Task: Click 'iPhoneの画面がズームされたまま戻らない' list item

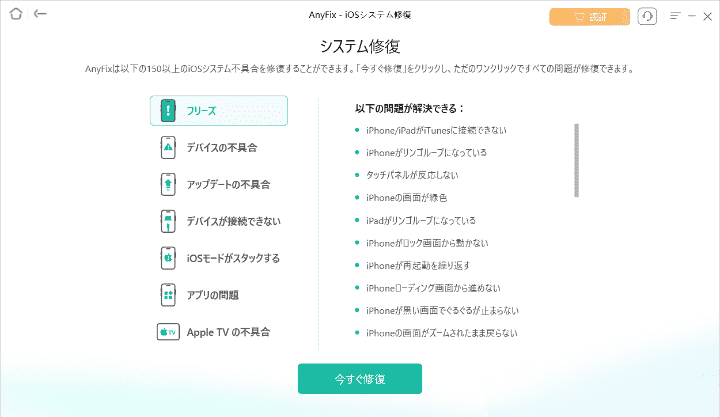Action: click(441, 333)
